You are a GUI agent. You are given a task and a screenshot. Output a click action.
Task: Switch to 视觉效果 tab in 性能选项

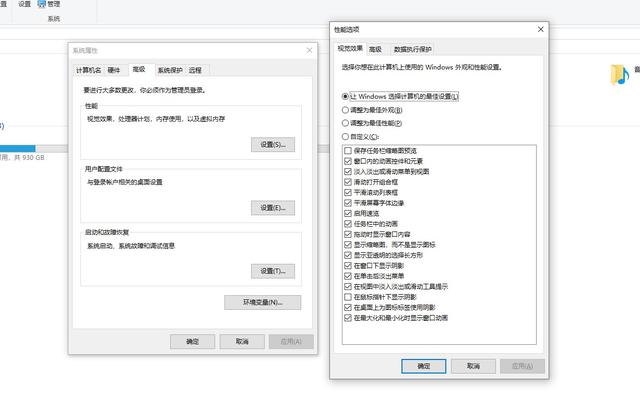[350, 49]
